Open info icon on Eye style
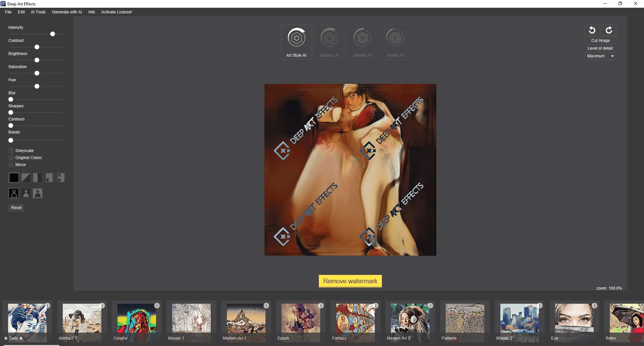Viewport: 644px width, 346px height. 594,305
